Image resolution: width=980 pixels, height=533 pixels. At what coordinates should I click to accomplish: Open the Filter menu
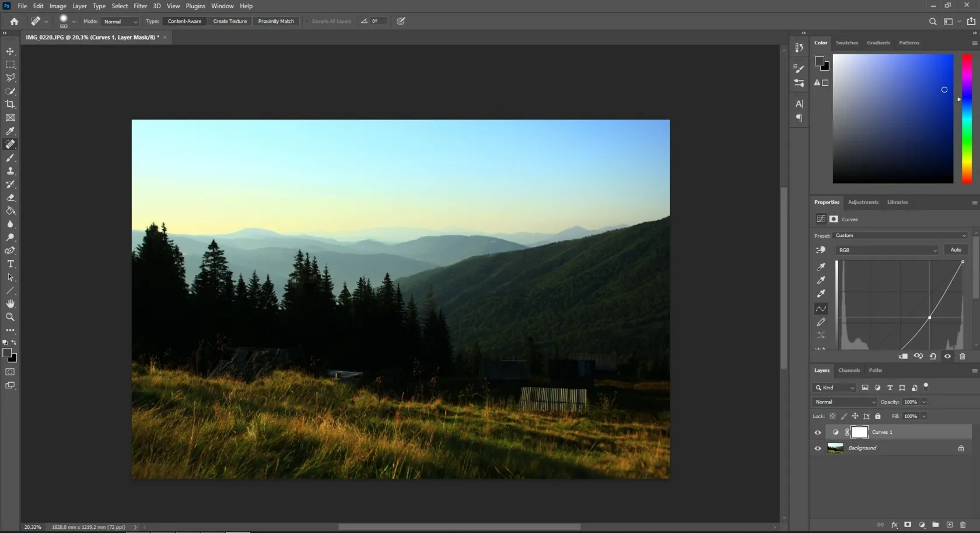140,6
